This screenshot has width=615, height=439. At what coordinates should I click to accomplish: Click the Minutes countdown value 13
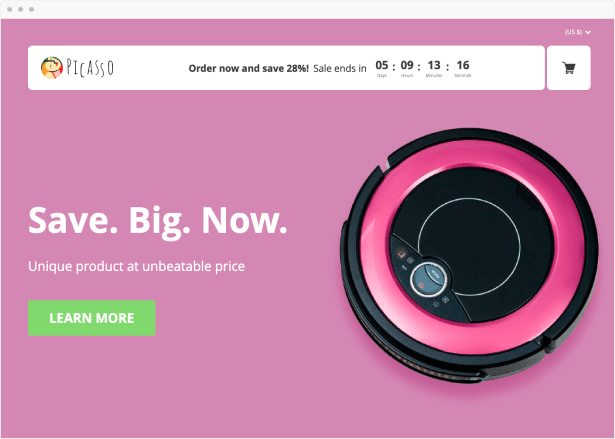point(434,65)
